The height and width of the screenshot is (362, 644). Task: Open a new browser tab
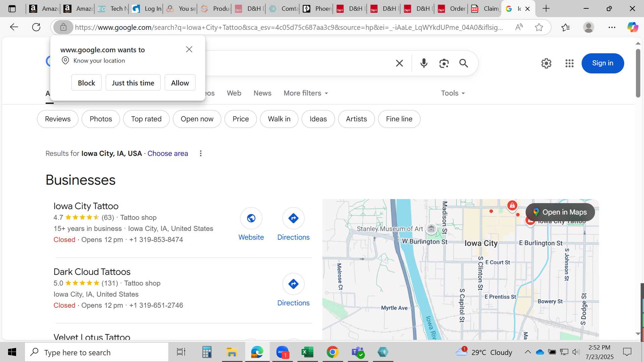click(x=546, y=9)
